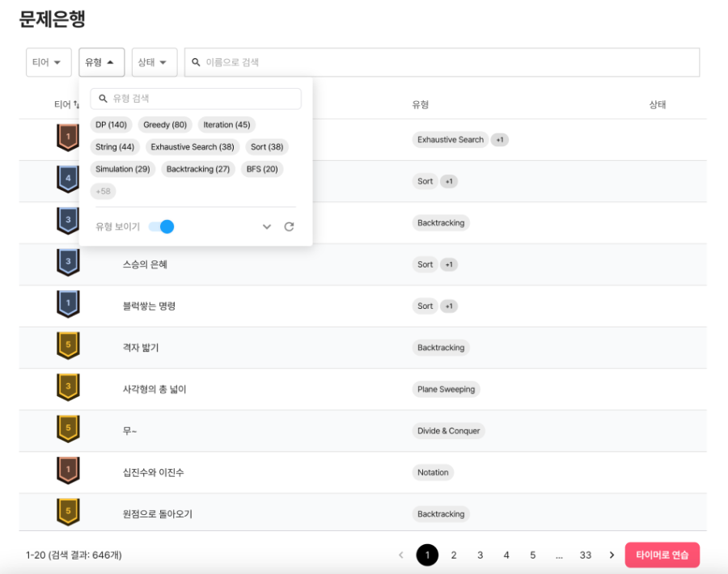Click the 상태 column header

point(658,105)
